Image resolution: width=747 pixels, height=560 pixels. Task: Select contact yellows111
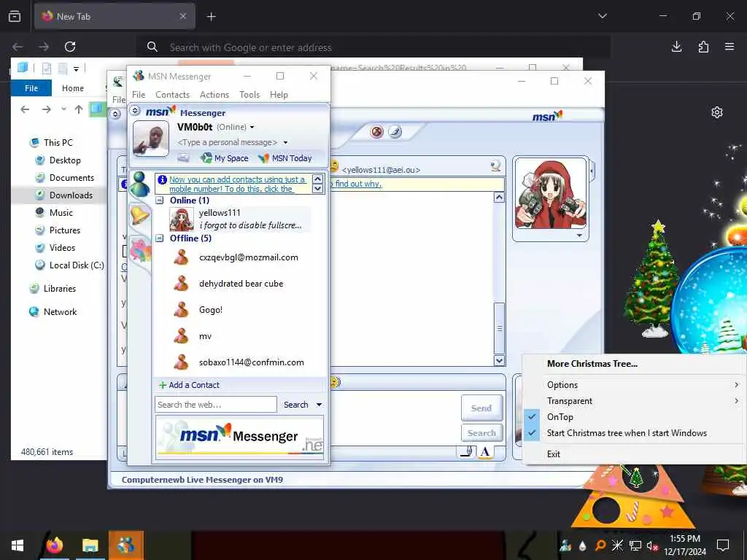click(x=240, y=219)
